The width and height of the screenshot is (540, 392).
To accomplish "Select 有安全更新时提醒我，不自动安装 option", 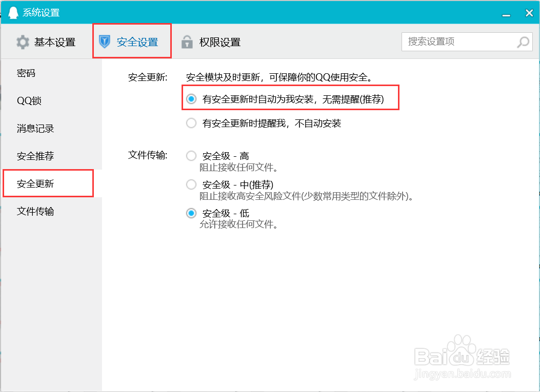I will pyautogui.click(x=191, y=123).
